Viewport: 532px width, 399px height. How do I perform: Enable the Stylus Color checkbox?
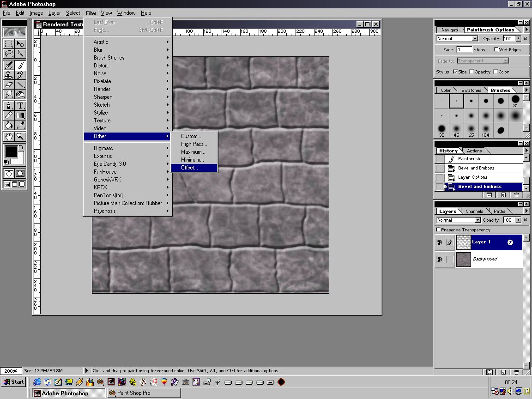click(x=496, y=72)
